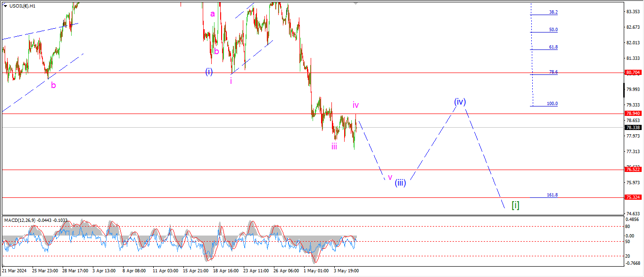This screenshot has width=644, height=277.
Task: Click the Fibonacci 161.8 level label
Action: [552, 195]
